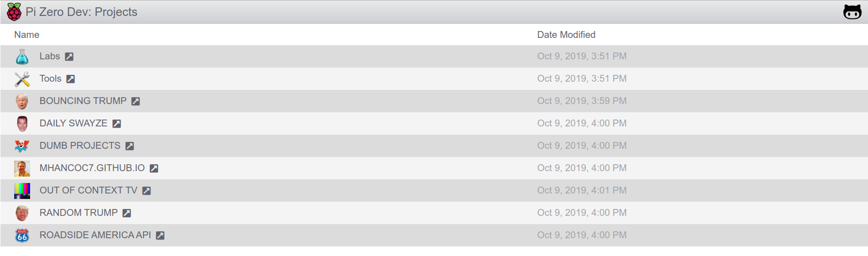This screenshot has height=256, width=868.
Task: Click the clown icon for DUMB PROJECTS
Action: [x=22, y=146]
